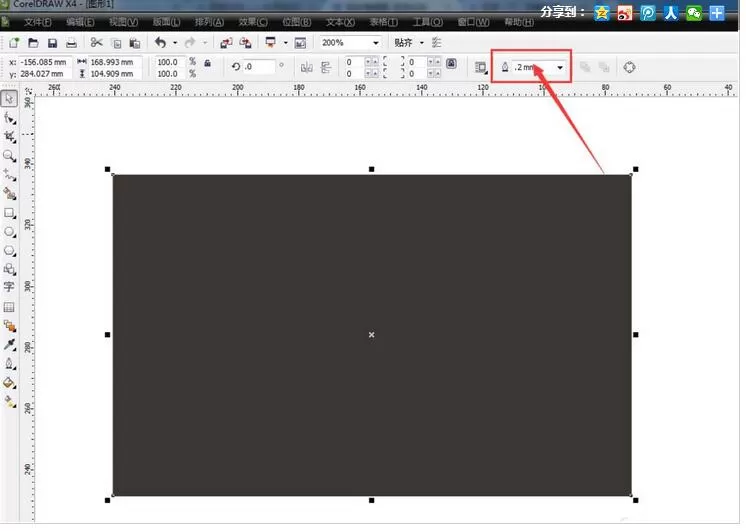Open the 文本(X) menu

(340, 22)
